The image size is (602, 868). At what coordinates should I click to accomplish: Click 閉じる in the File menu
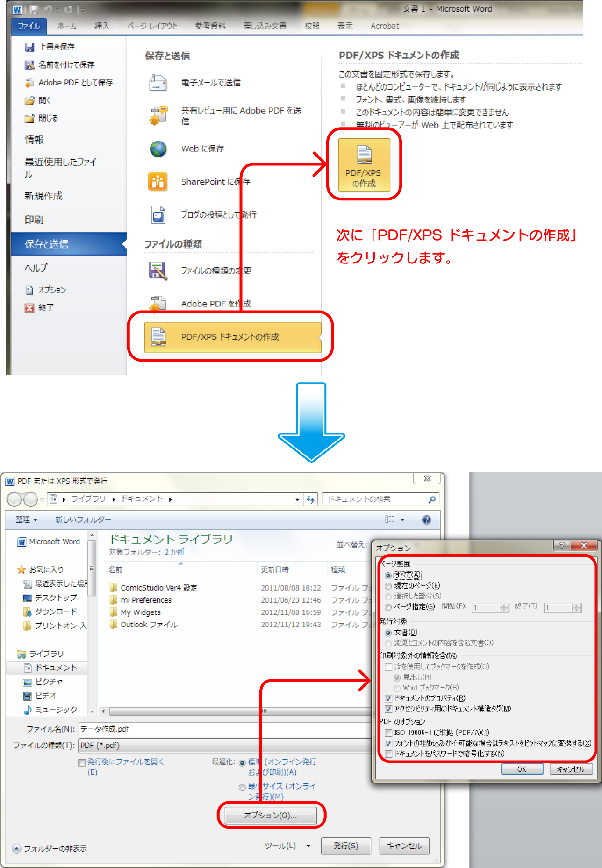pos(41,118)
